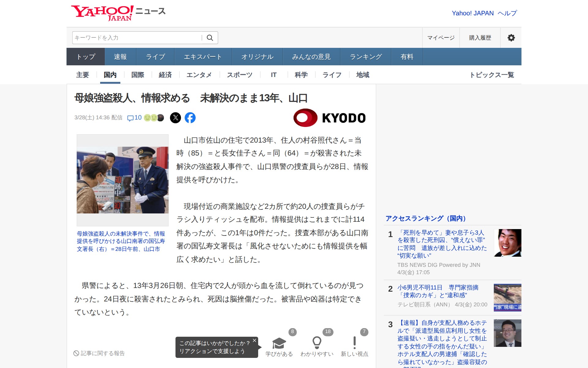Viewport: 588px width, 368px height.
Task: Share article on X
Action: tap(175, 118)
